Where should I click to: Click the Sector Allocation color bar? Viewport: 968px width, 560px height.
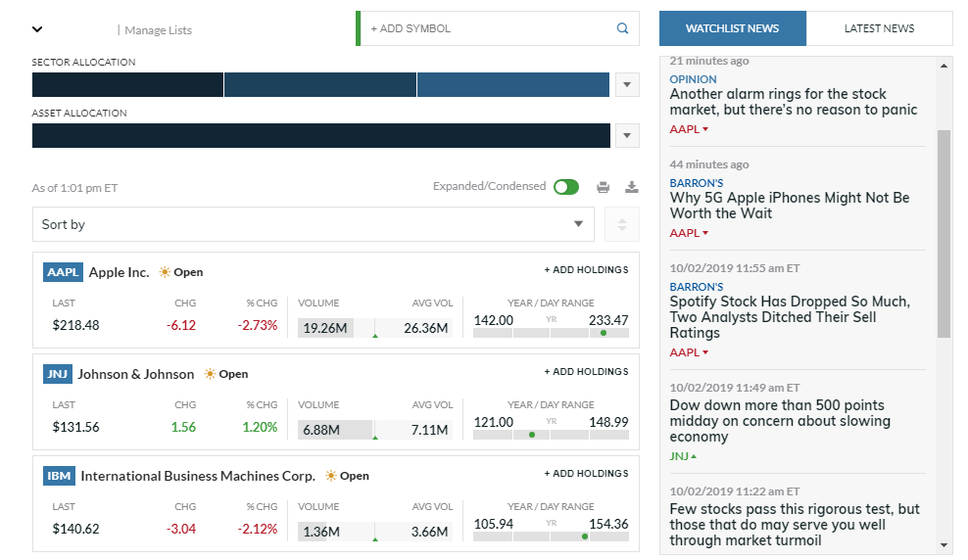tap(320, 85)
